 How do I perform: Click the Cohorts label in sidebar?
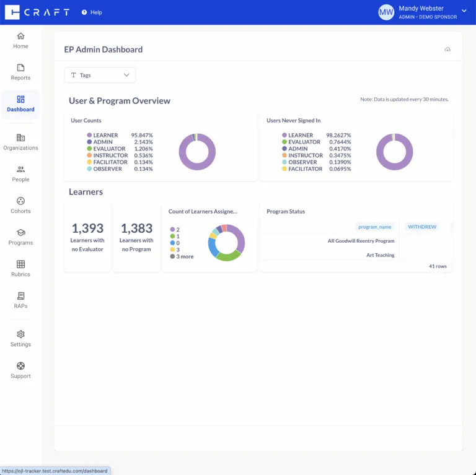[x=20, y=211]
